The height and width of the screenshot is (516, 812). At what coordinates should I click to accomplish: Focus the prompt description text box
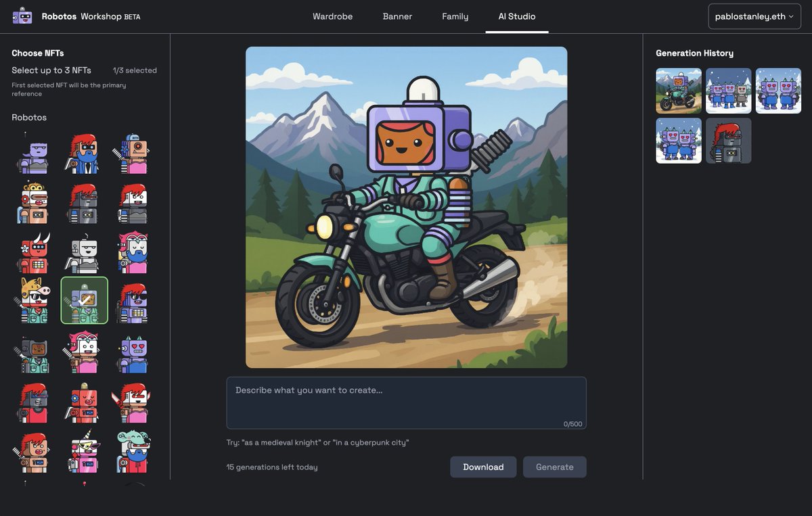406,403
